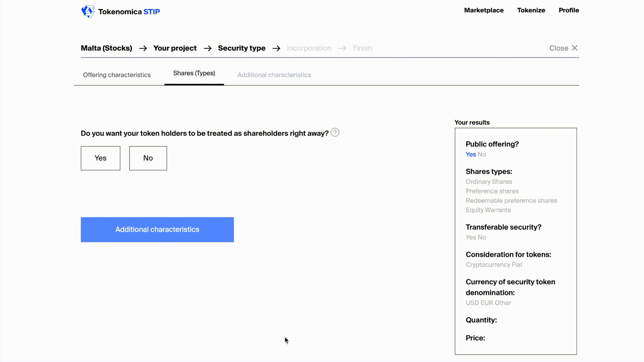Go to Tokenize page
This screenshot has height=362, width=644.
coord(531,10)
